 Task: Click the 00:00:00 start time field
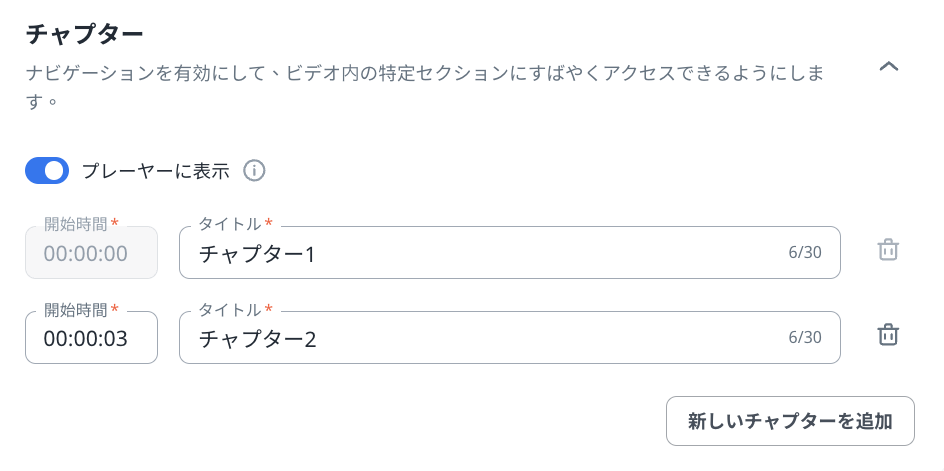[x=91, y=253]
